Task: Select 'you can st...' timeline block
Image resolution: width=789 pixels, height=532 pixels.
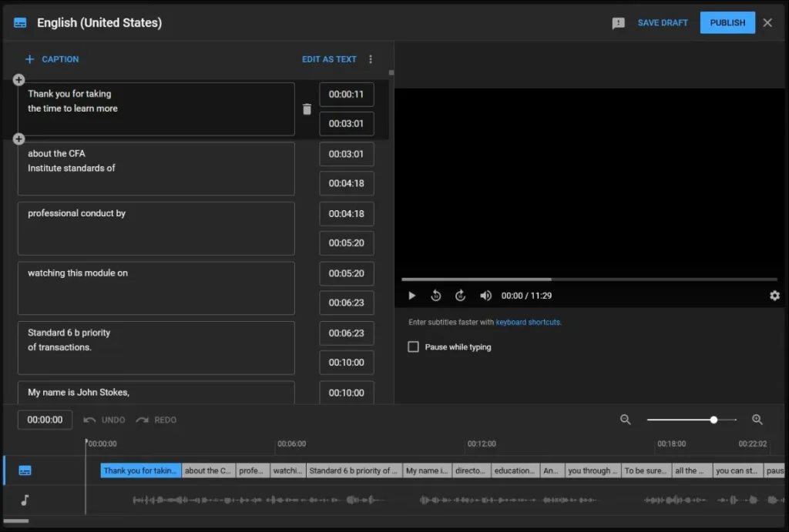Action: click(x=737, y=470)
